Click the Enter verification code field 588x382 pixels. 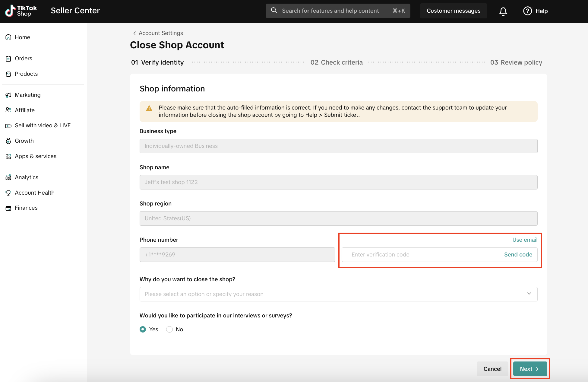coord(422,255)
